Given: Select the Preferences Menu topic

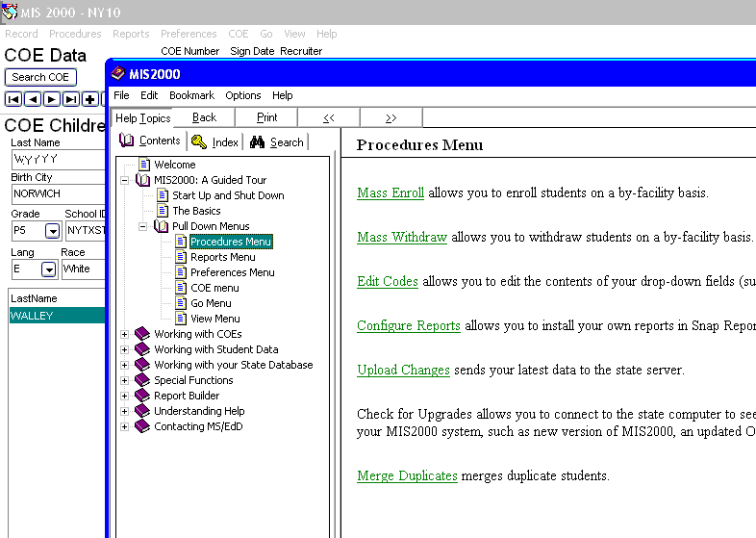Looking at the screenshot, I should click(x=233, y=272).
